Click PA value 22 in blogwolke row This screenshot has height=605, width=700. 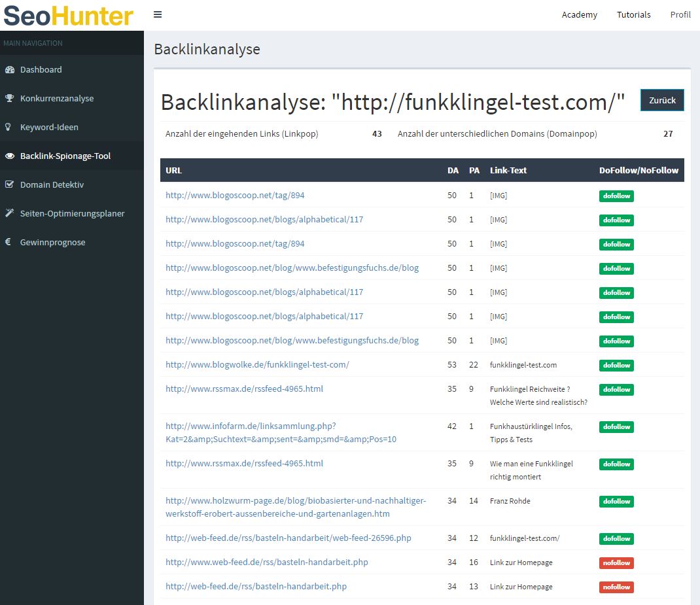[473, 364]
